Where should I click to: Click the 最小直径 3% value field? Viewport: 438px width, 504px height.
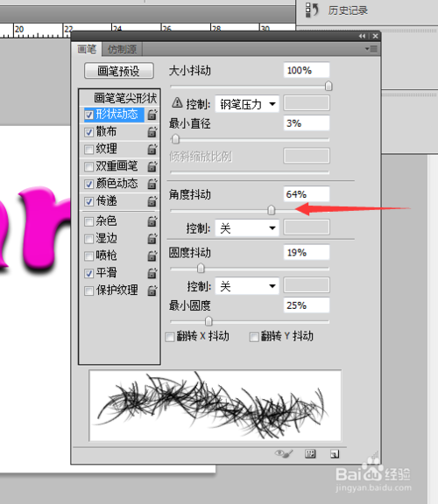[x=307, y=123]
